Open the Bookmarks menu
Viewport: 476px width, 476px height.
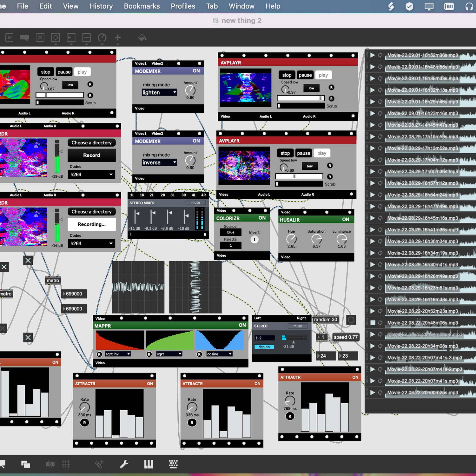[142, 6]
